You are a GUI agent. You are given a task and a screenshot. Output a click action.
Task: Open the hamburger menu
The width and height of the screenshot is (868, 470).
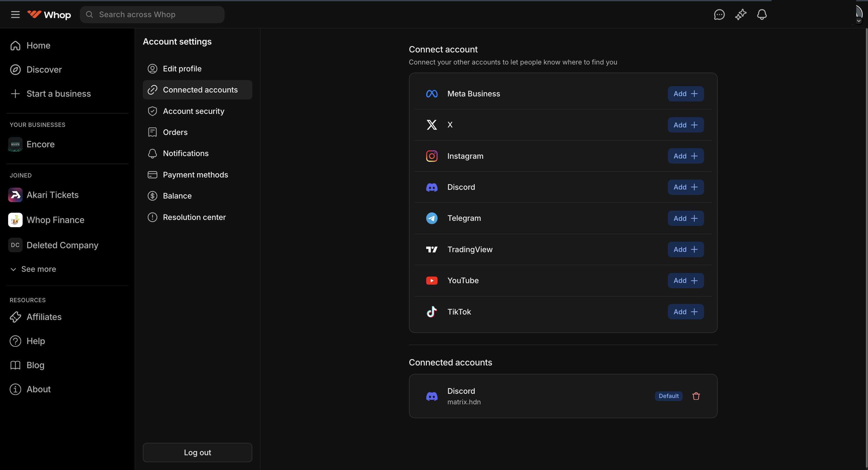15,14
